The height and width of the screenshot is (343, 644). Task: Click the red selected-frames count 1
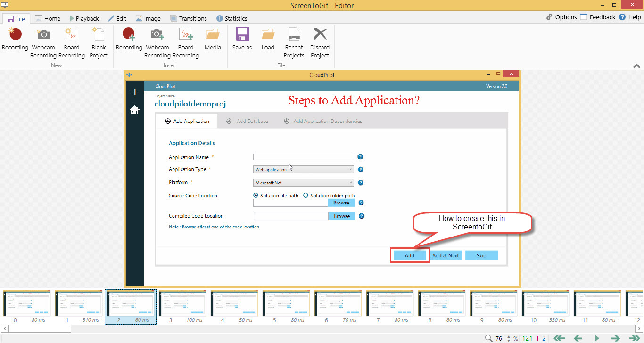point(537,338)
